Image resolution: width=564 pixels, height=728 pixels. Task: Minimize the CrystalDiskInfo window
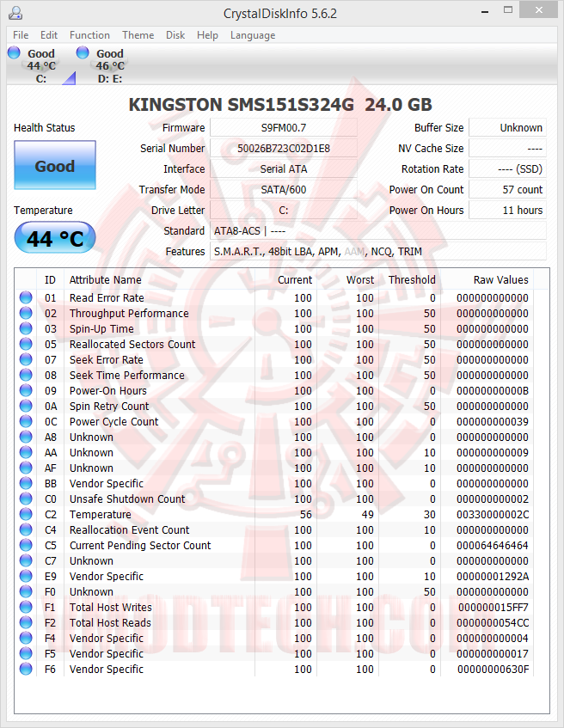485,10
